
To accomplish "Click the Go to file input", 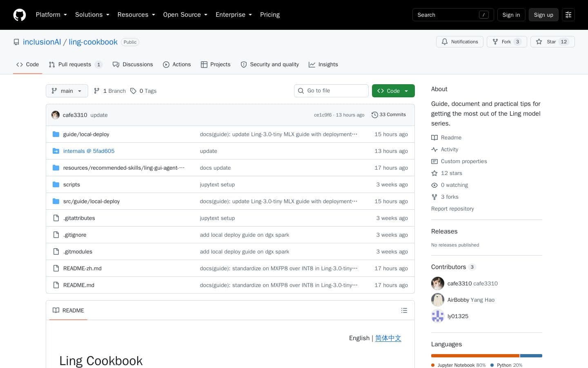I will [x=331, y=91].
